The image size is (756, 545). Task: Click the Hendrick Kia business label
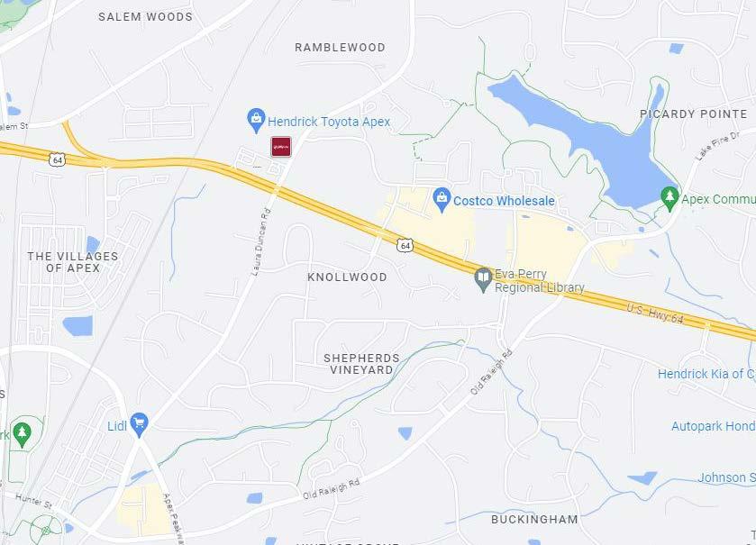tap(706, 374)
